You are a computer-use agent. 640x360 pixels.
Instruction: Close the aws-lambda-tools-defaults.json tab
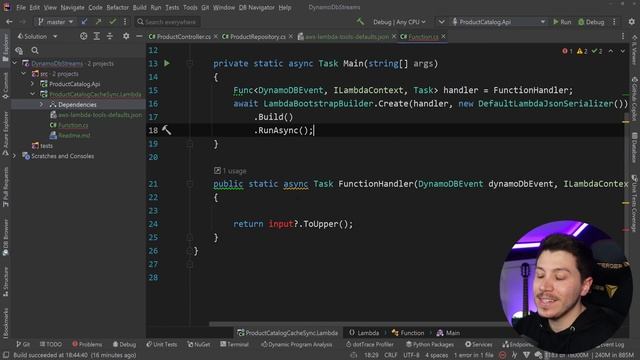click(393, 36)
